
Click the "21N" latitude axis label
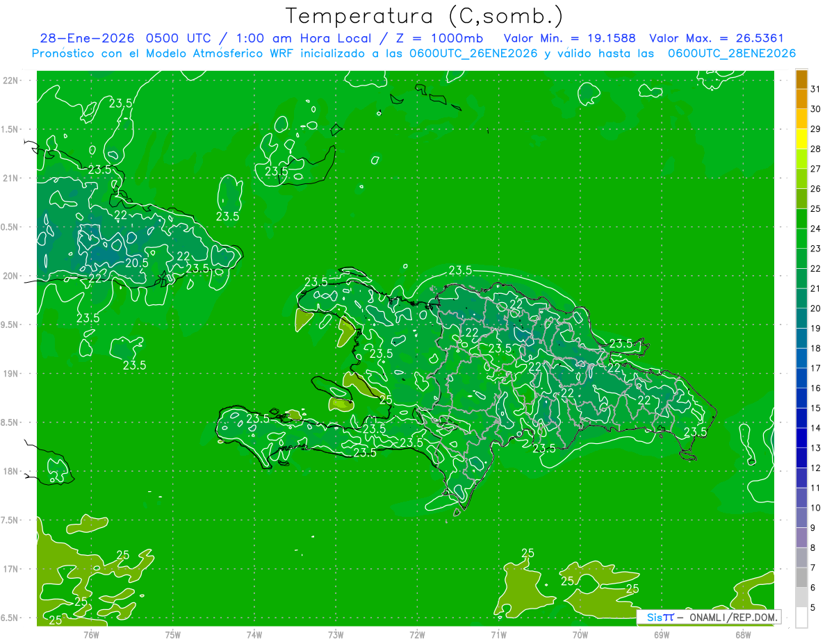[10, 178]
